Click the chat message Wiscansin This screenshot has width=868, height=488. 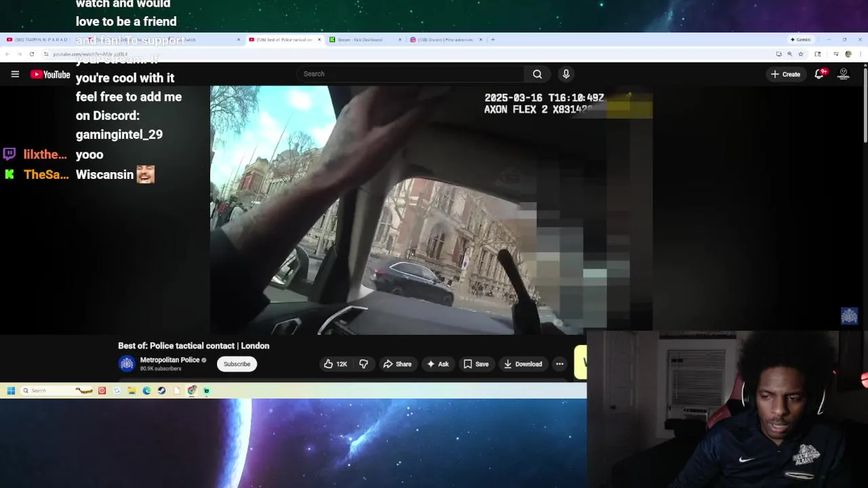point(104,175)
